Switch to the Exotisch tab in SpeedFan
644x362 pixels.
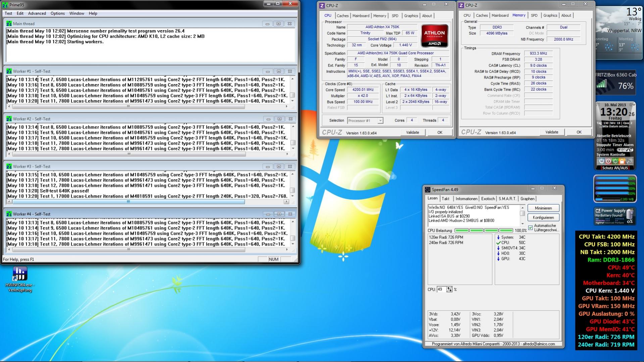[488, 199]
